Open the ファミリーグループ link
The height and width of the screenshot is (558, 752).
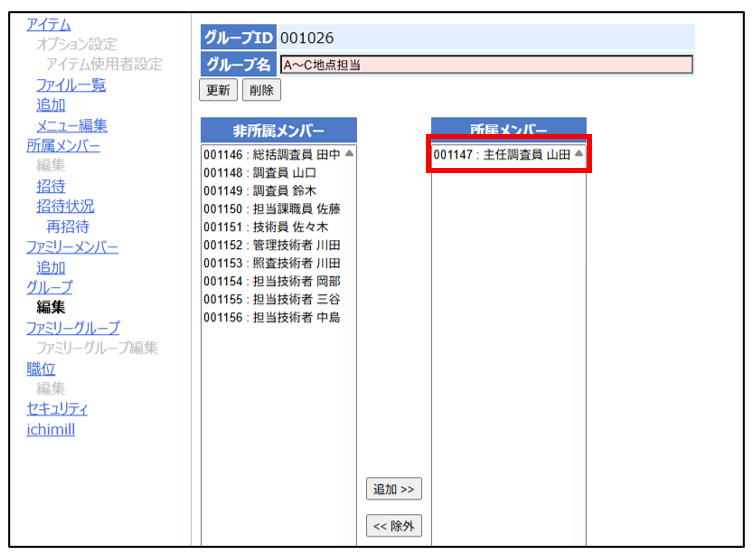[72, 328]
